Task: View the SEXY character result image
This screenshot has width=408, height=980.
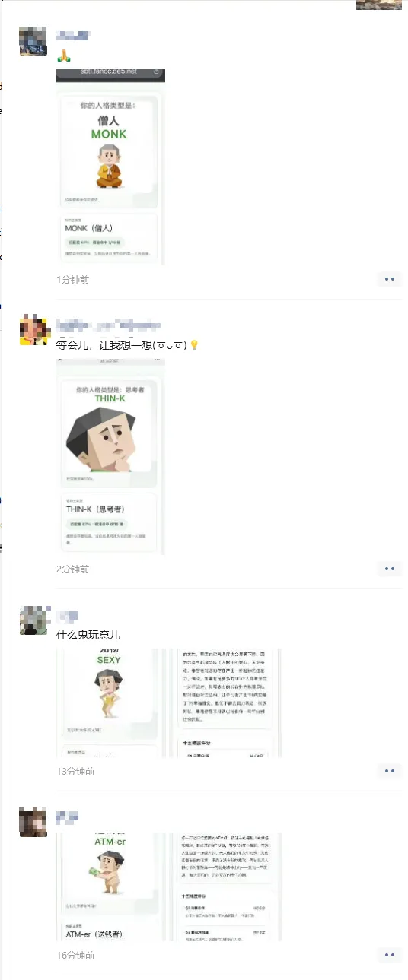Action: (110, 703)
